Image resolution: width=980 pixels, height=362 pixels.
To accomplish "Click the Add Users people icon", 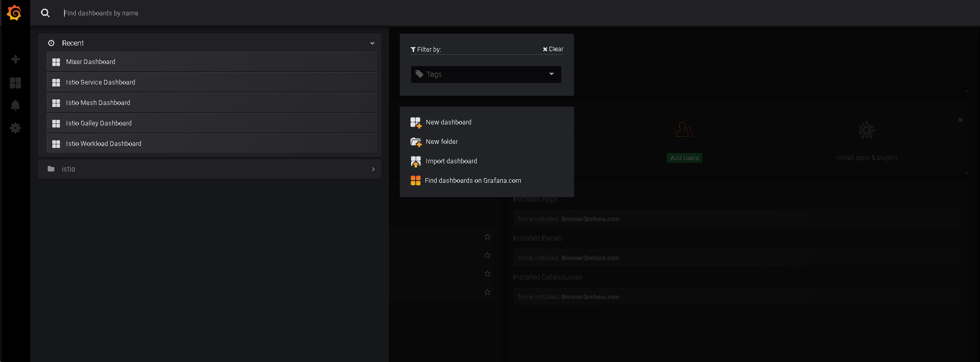I will tap(684, 130).
